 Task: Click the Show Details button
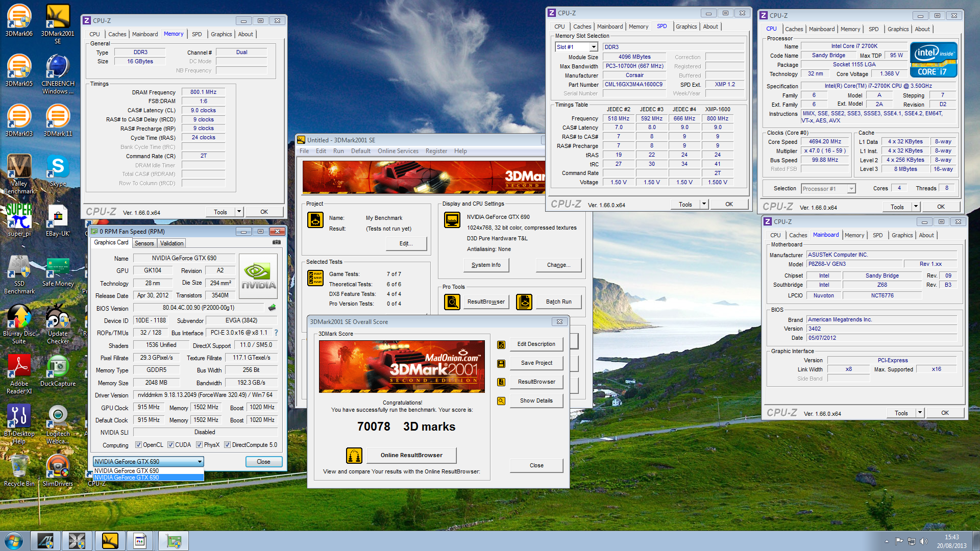point(536,400)
